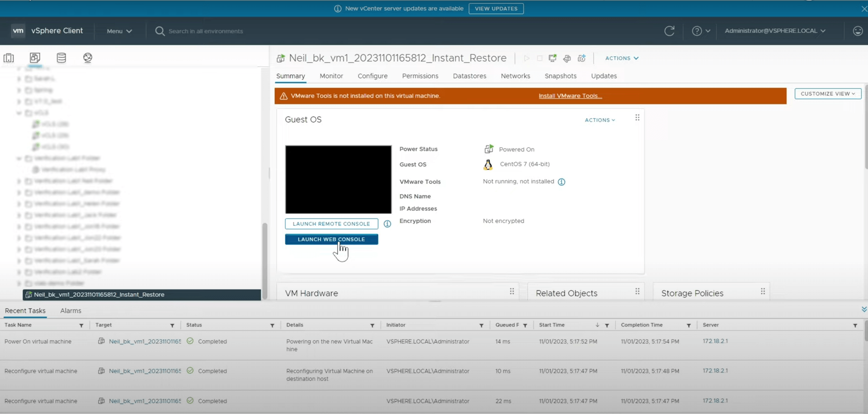The width and height of the screenshot is (868, 414).
Task: Click the Install VMware Tools link
Action: pyautogui.click(x=570, y=96)
